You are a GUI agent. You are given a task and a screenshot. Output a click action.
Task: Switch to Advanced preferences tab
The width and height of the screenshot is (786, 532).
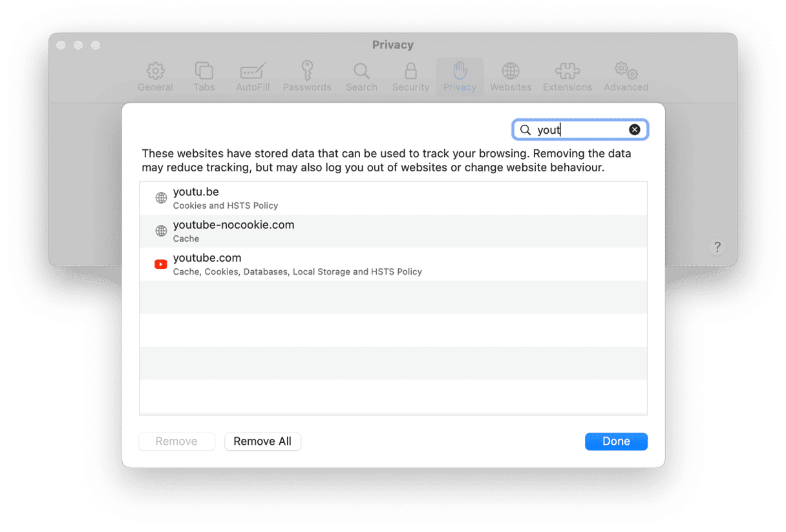point(626,77)
